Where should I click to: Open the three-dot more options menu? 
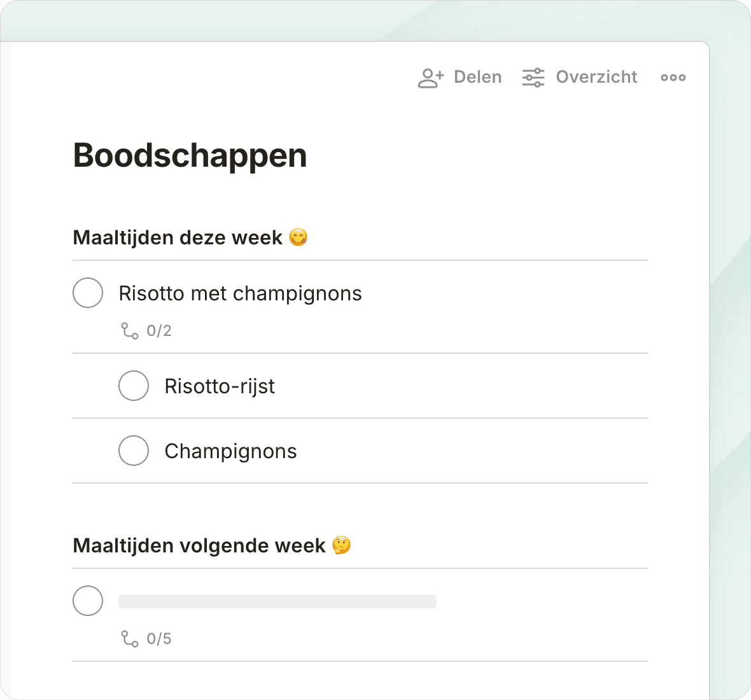673,78
